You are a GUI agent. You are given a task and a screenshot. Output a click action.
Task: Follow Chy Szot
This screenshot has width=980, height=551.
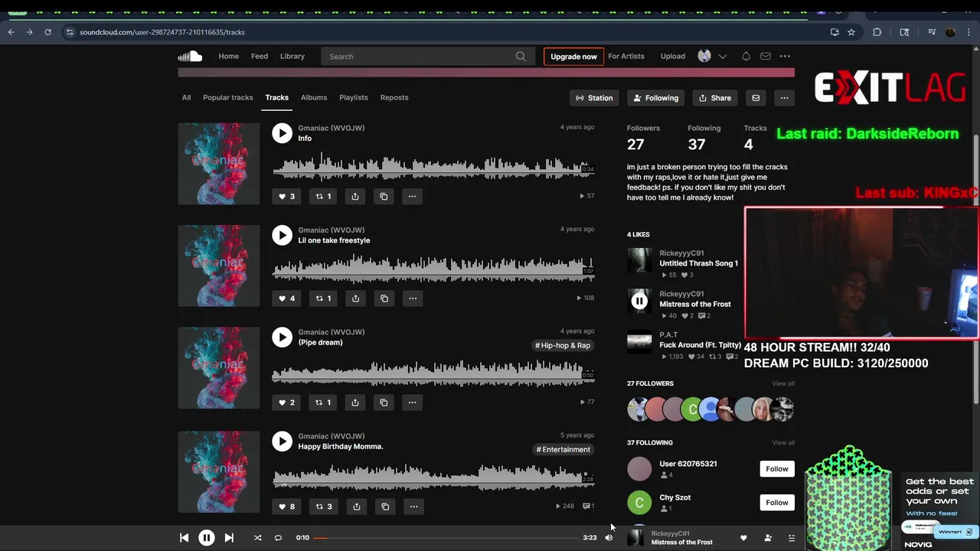point(777,503)
